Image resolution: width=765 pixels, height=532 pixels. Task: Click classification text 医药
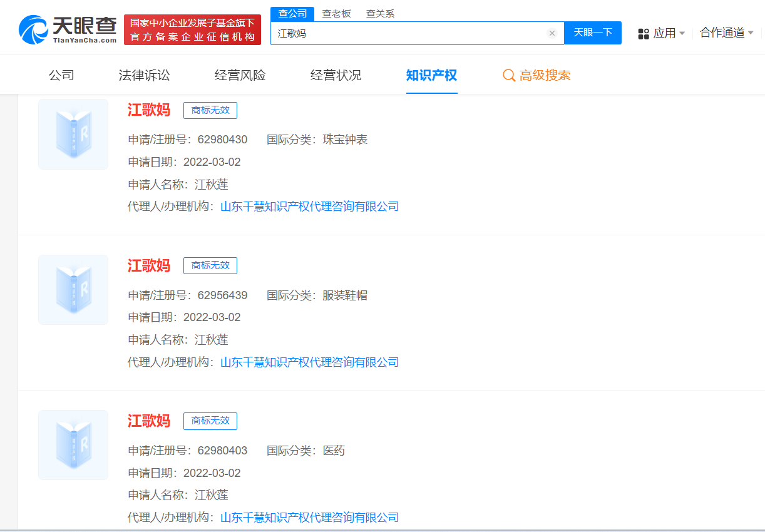click(334, 451)
